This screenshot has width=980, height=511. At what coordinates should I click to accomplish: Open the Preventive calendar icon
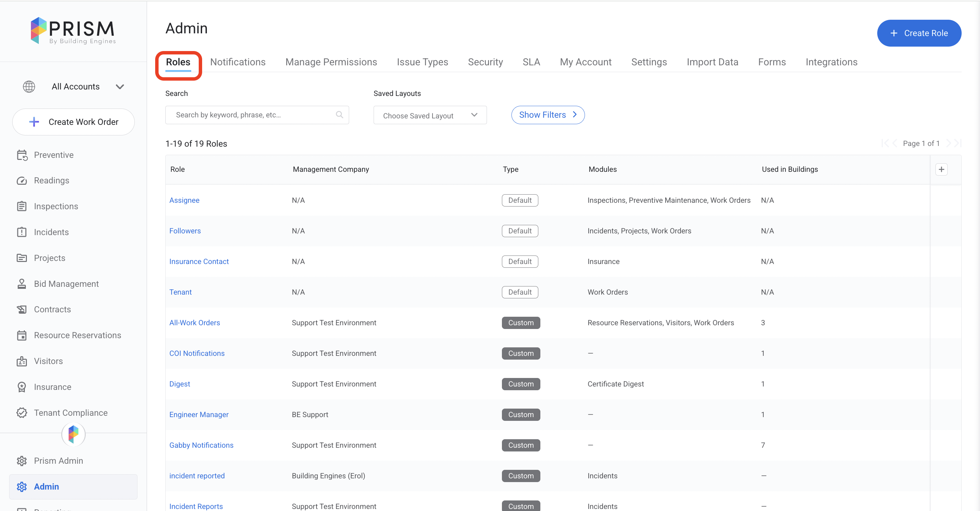pos(22,155)
